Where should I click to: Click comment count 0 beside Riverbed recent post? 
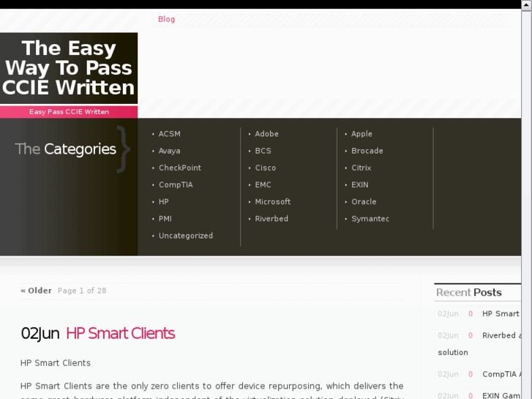pos(471,335)
